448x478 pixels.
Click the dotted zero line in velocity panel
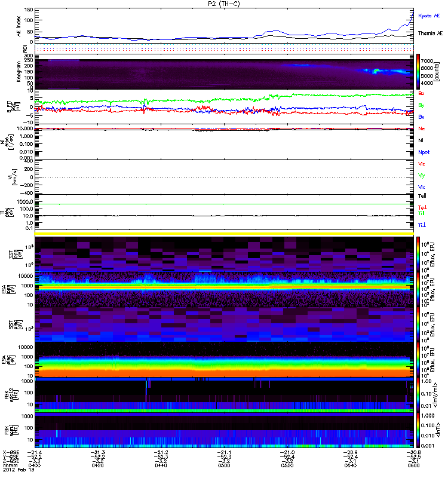[224, 177]
